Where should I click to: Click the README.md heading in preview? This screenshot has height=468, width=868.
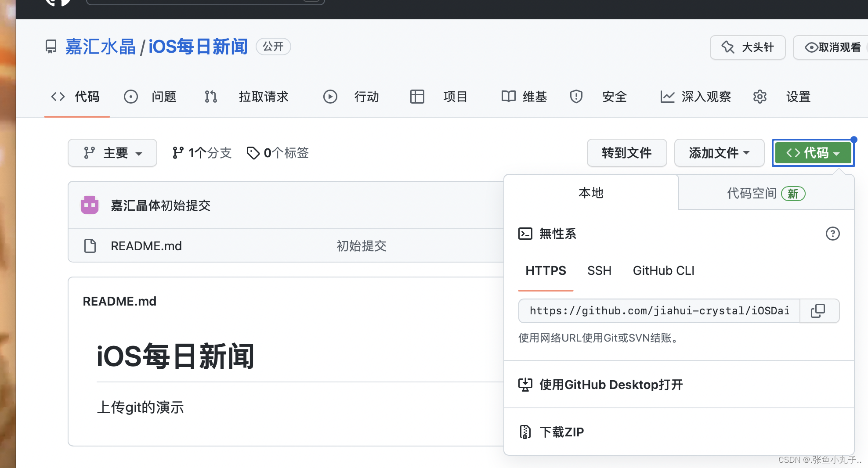point(119,301)
